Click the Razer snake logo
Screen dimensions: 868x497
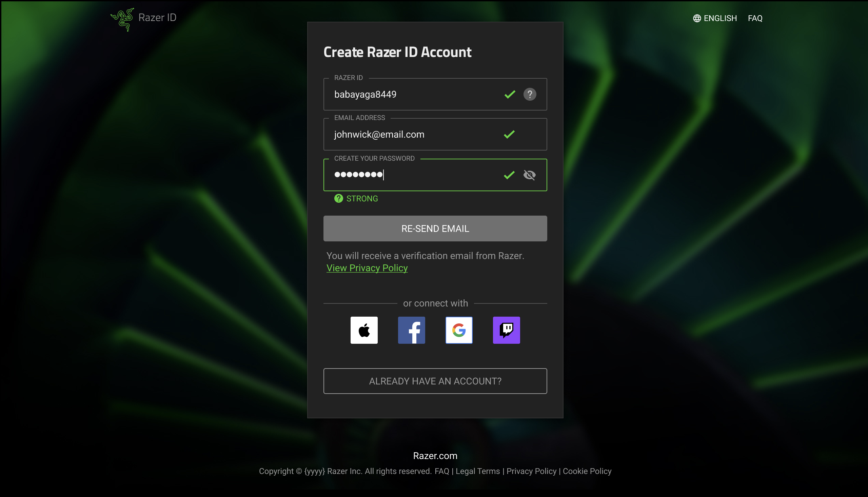point(122,19)
